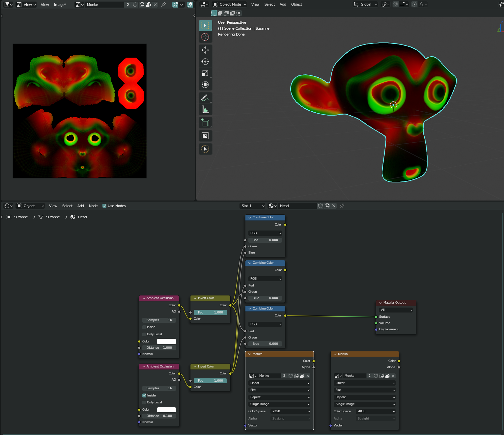Open the Slot 1 material slot dropdown
This screenshot has height=435, width=504.
[x=253, y=206]
